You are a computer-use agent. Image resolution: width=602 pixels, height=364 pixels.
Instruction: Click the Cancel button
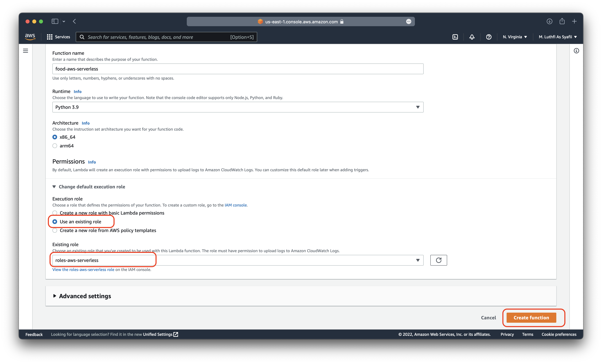pos(488,318)
